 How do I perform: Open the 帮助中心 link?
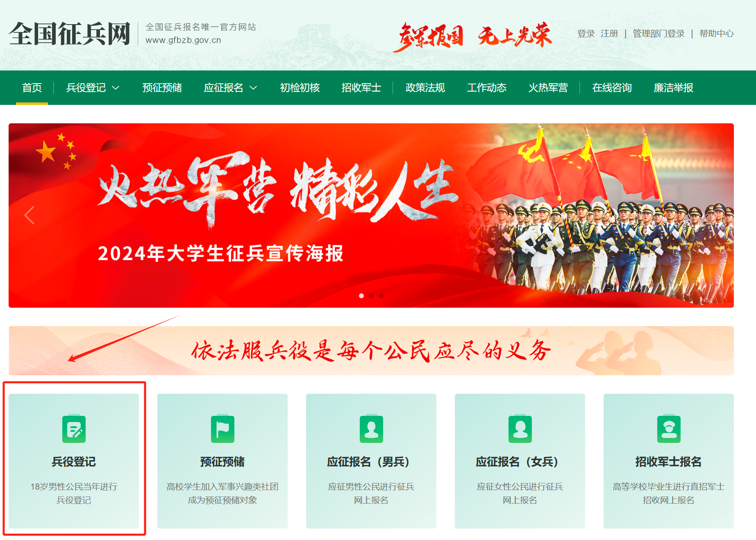(x=716, y=34)
